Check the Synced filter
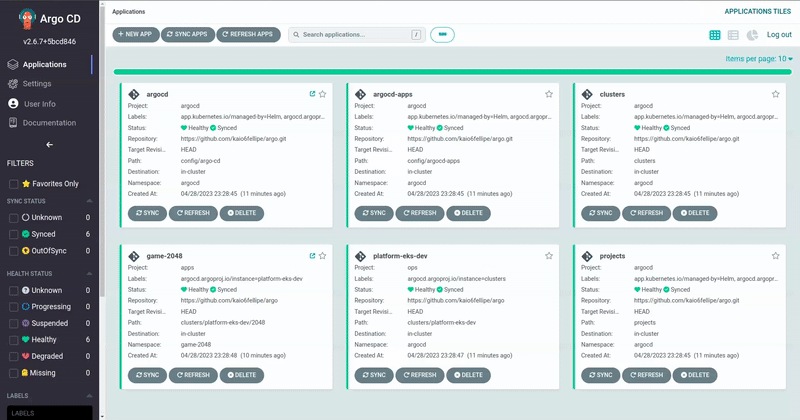This screenshot has height=420, width=800. pos(14,234)
